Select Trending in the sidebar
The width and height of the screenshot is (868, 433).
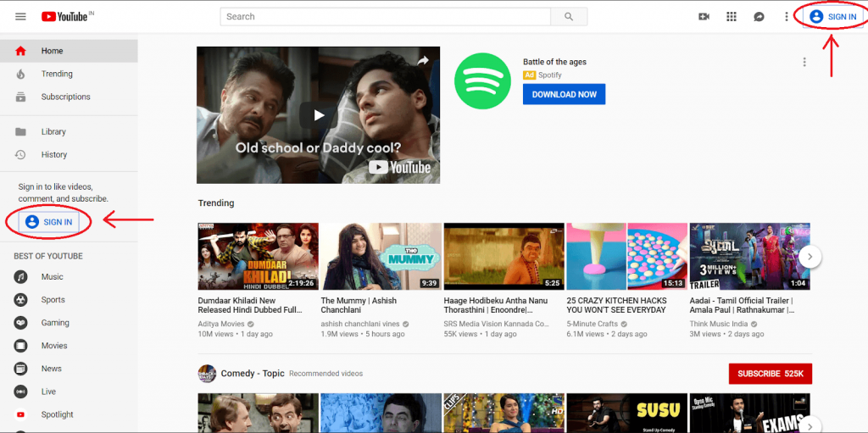[x=69, y=75]
